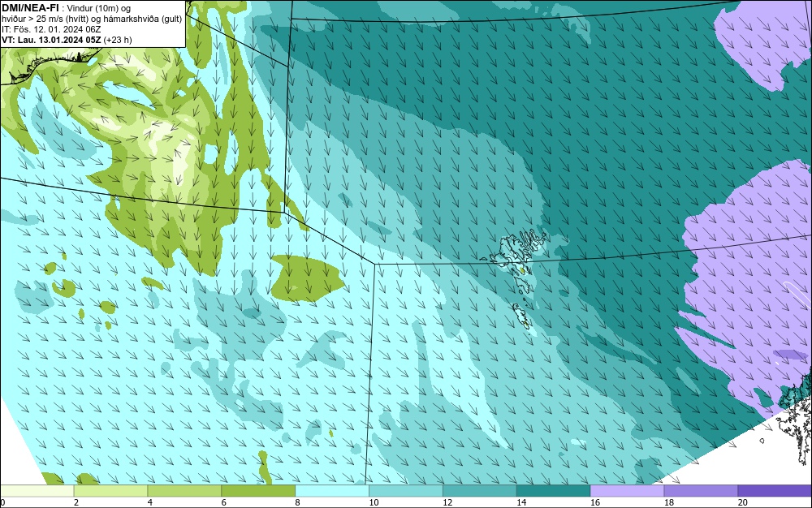Click the 18–20 m/s medium purple legend swatch

[x=702, y=490]
